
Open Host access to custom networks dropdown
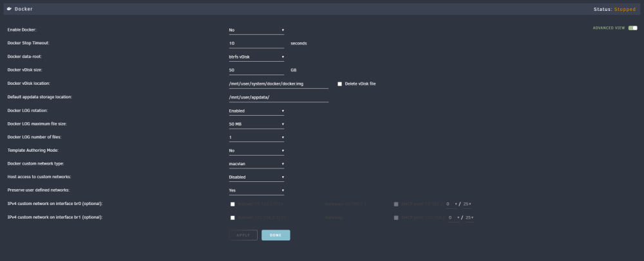257,177
